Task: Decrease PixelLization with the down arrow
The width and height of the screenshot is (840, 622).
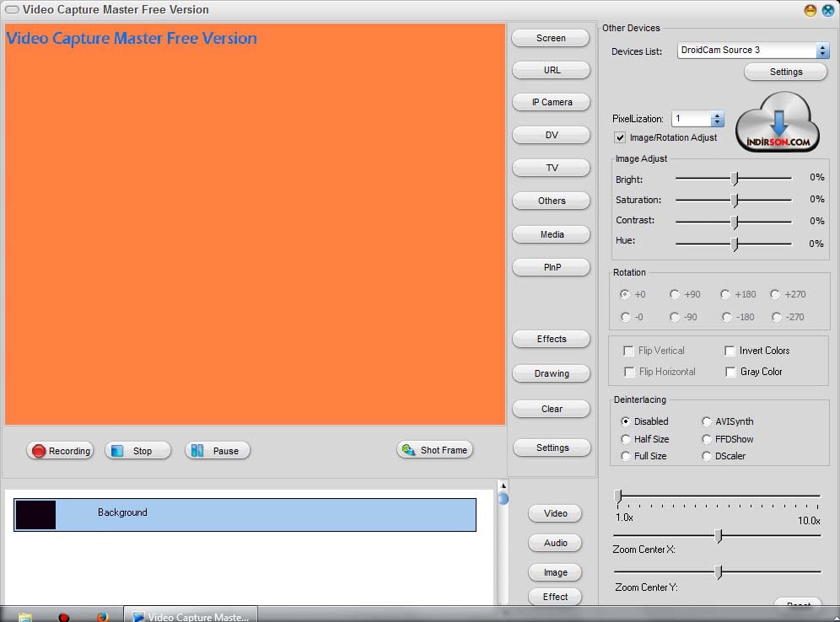Action: [x=717, y=122]
